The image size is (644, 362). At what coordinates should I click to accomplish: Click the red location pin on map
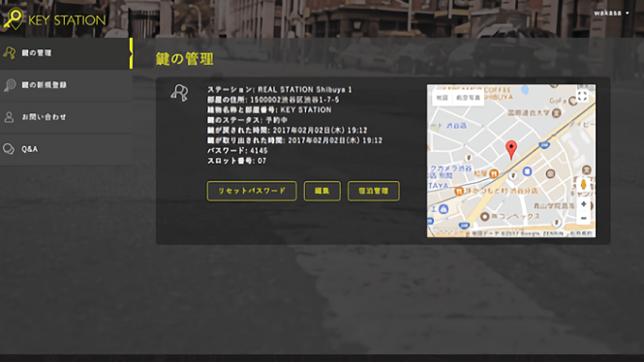[x=511, y=149]
